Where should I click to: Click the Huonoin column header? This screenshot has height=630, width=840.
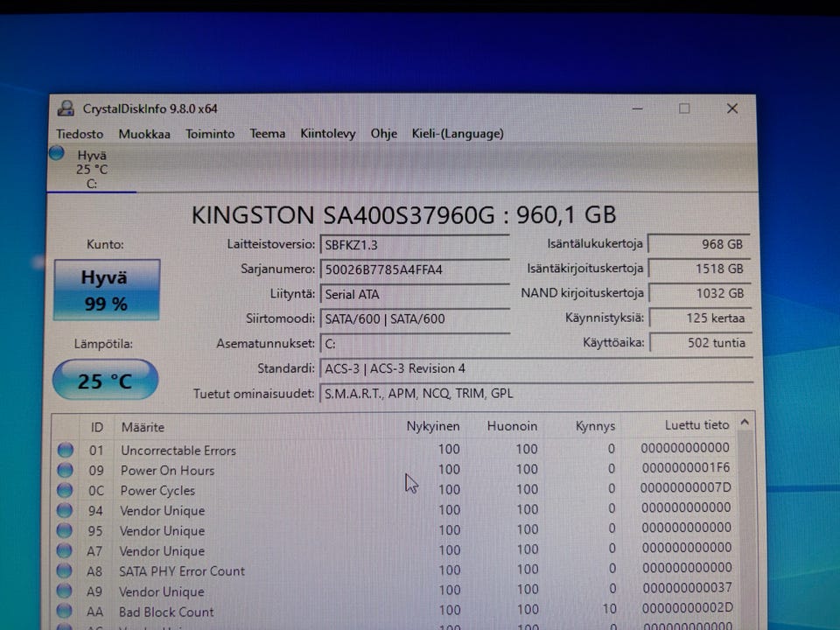[x=512, y=426]
